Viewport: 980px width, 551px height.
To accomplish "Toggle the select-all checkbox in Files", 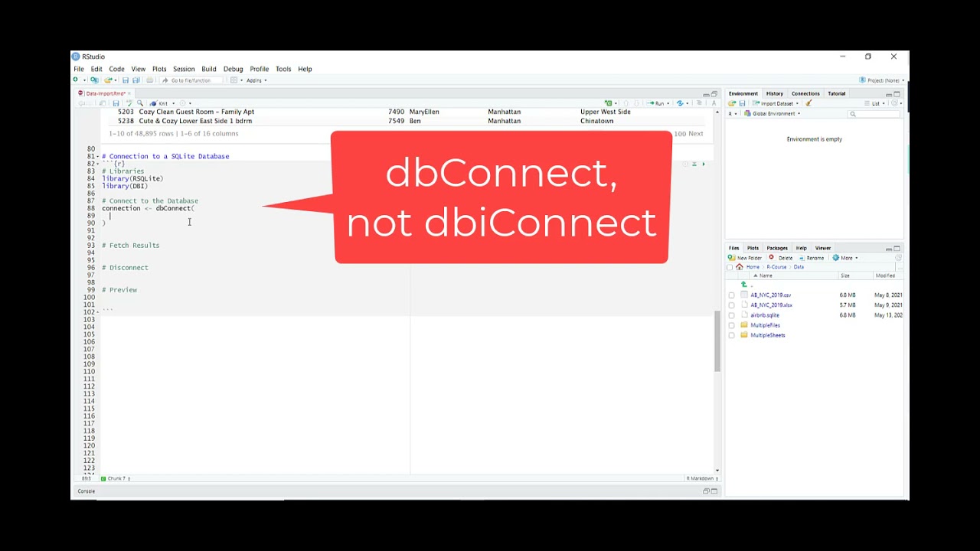I will [x=731, y=268].
